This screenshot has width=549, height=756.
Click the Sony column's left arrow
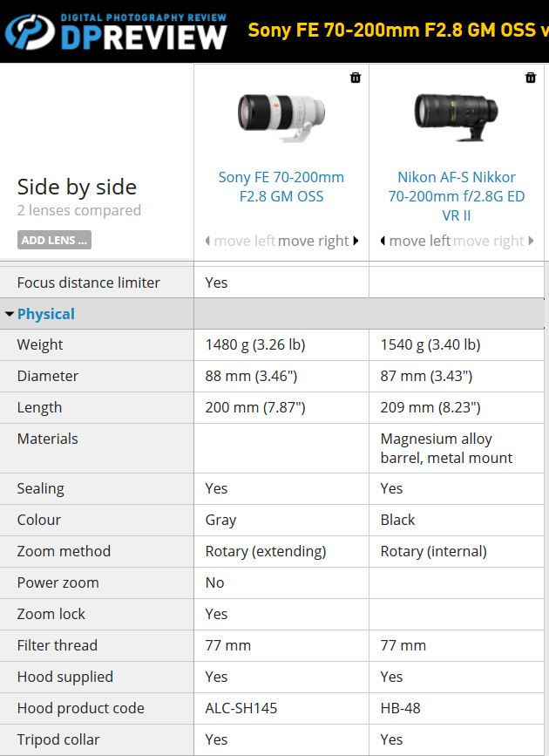208,241
